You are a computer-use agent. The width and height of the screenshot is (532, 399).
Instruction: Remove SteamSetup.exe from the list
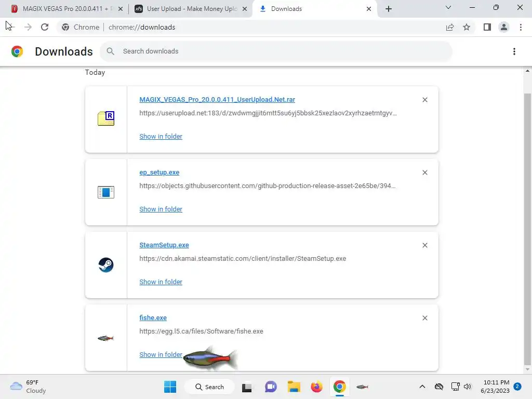click(x=425, y=245)
